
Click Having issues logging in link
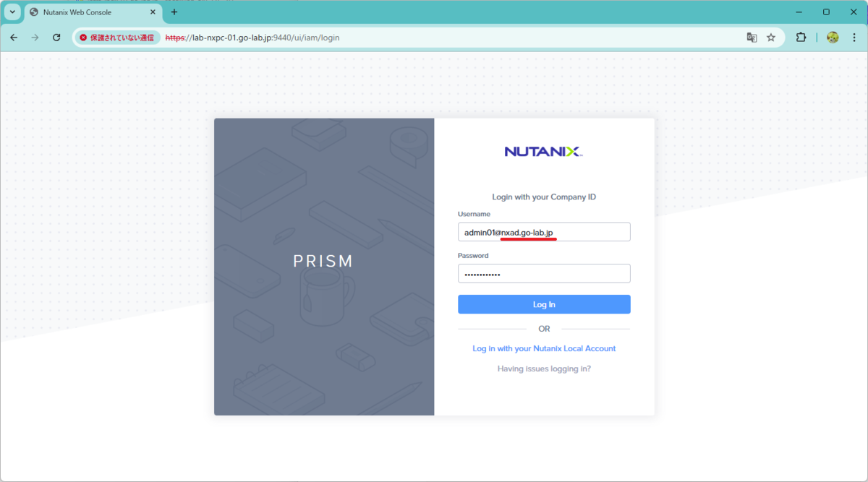click(544, 369)
